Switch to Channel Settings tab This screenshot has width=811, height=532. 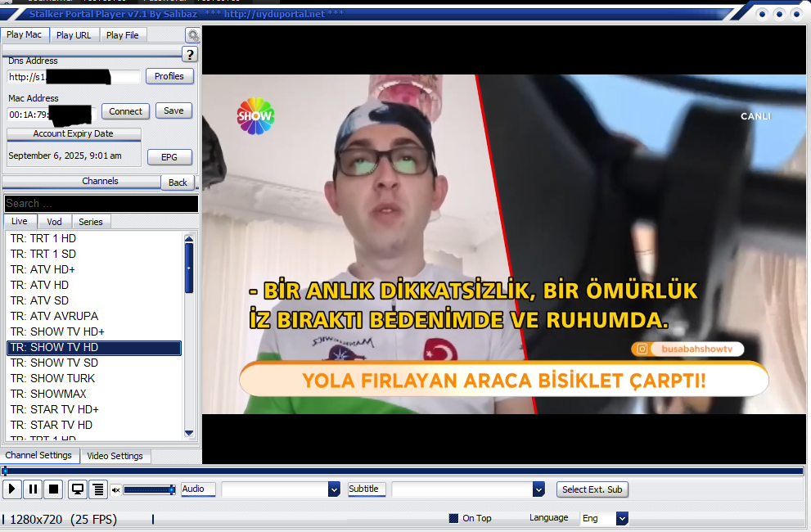click(38, 455)
